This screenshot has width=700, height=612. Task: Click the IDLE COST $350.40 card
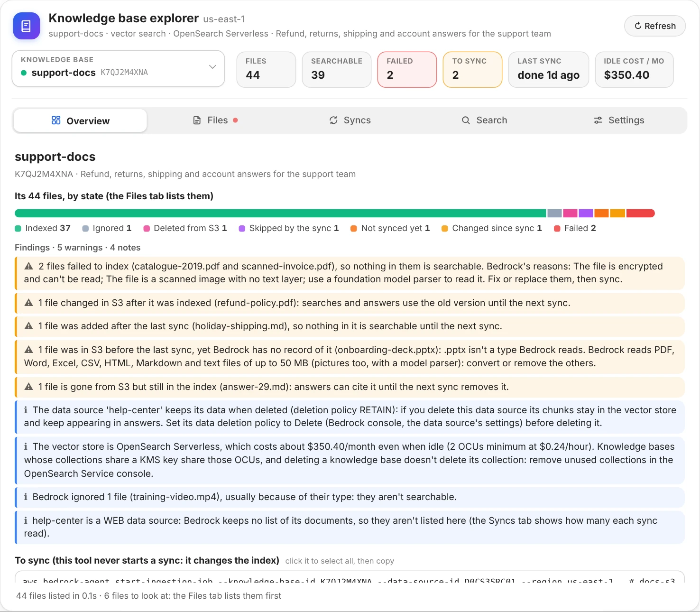(x=634, y=69)
